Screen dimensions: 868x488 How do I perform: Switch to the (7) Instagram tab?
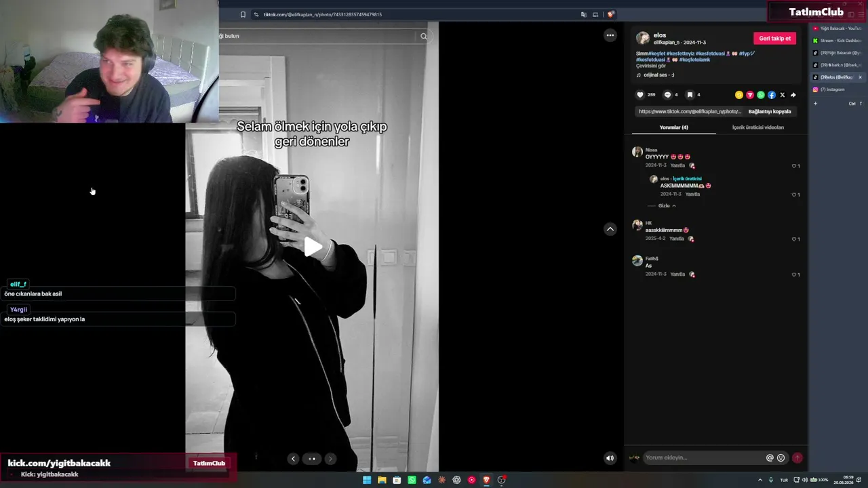pyautogui.click(x=838, y=89)
